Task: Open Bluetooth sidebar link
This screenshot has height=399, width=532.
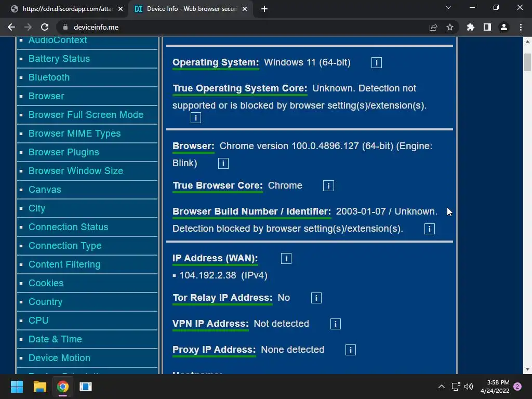Action: [49, 77]
